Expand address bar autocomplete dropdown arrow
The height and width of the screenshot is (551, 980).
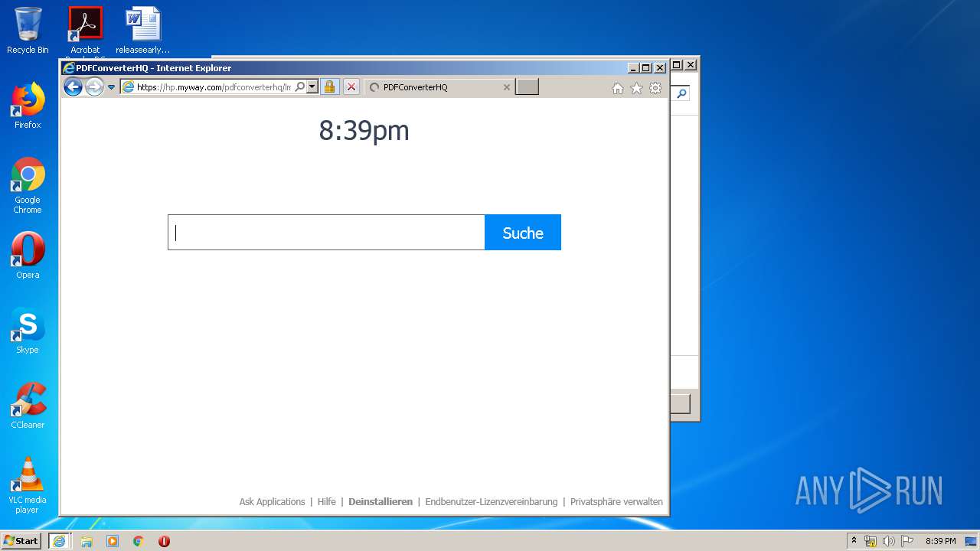click(x=312, y=87)
